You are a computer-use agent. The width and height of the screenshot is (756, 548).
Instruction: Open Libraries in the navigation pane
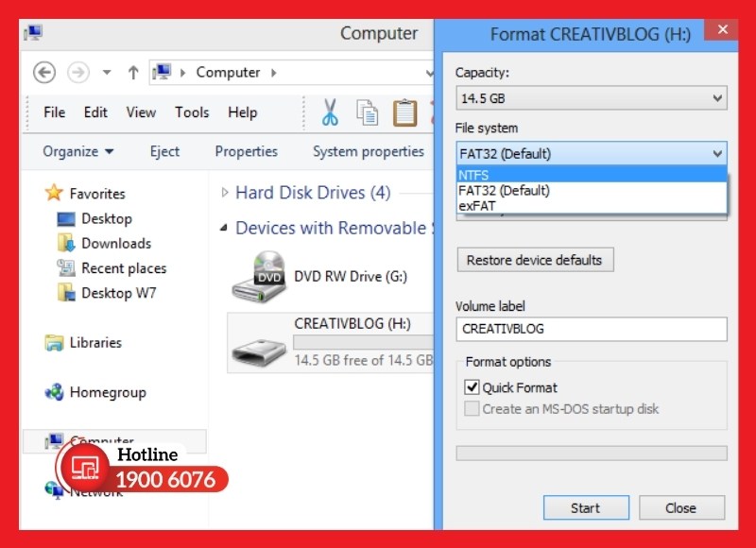(x=95, y=343)
